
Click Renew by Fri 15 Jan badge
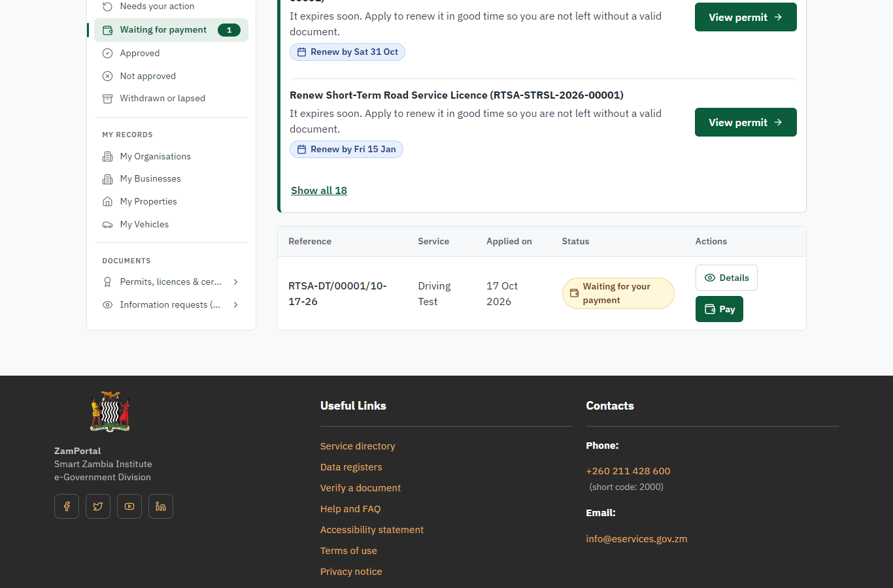click(346, 150)
